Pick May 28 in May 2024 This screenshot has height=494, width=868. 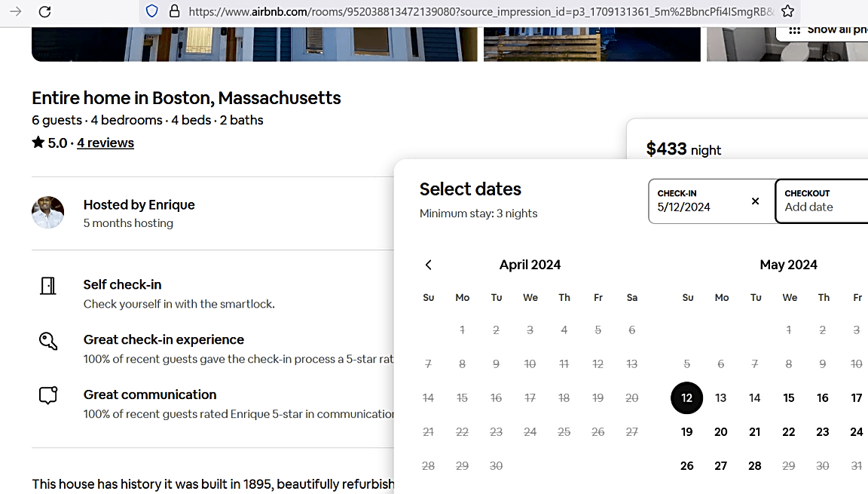point(754,466)
